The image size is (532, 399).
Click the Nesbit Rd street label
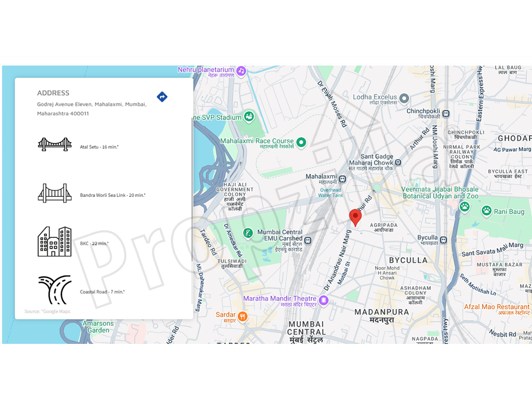(x=502, y=333)
